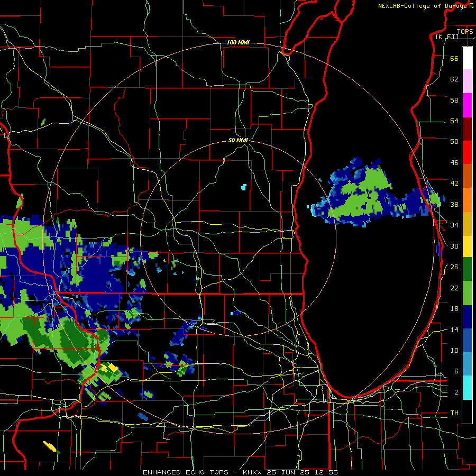Screen dimensions: 476x476
Task: Click the light pink legend swatch
Action: point(467,81)
